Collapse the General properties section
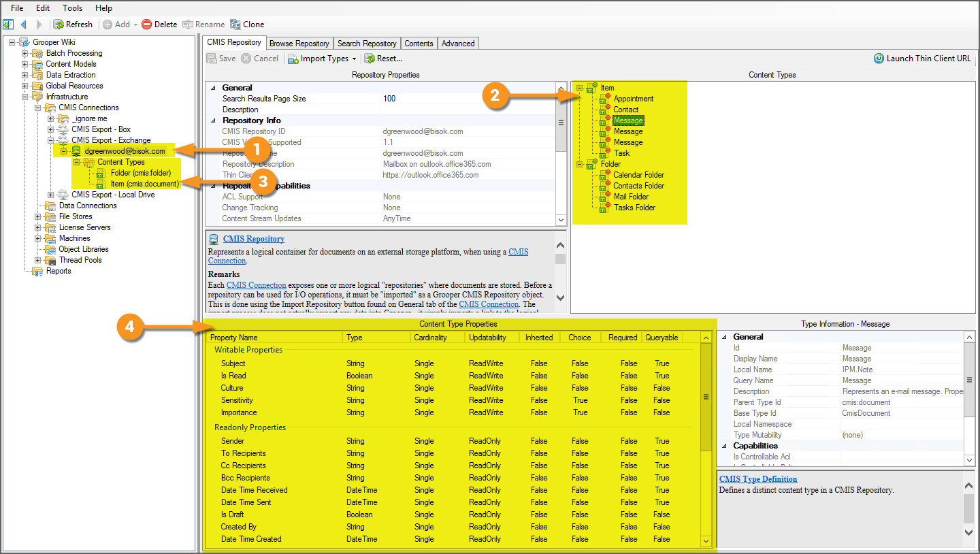This screenshot has height=554, width=980. (x=213, y=88)
